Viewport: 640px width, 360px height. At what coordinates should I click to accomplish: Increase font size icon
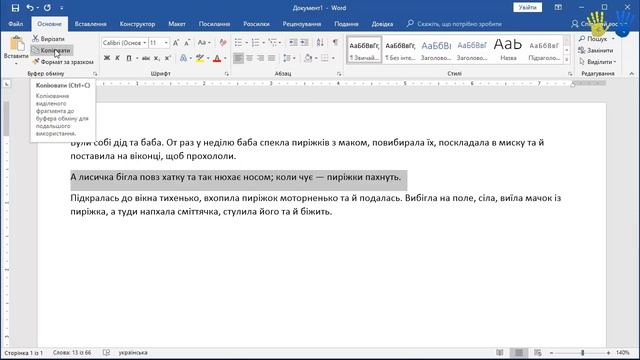coord(176,43)
